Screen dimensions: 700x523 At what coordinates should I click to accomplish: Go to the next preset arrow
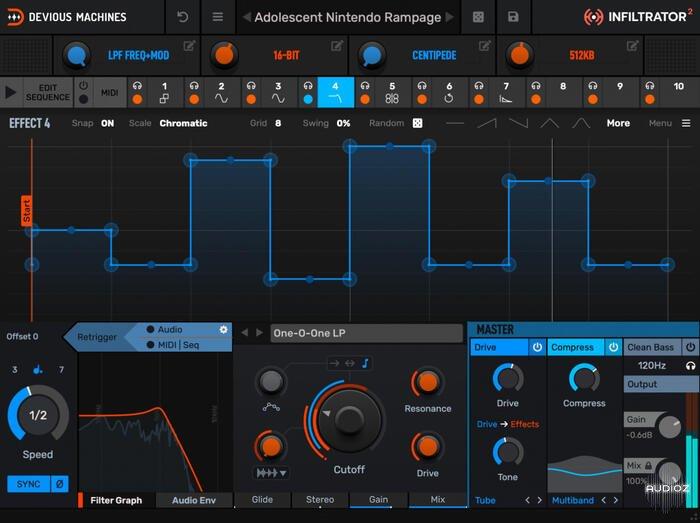pyautogui.click(x=450, y=17)
